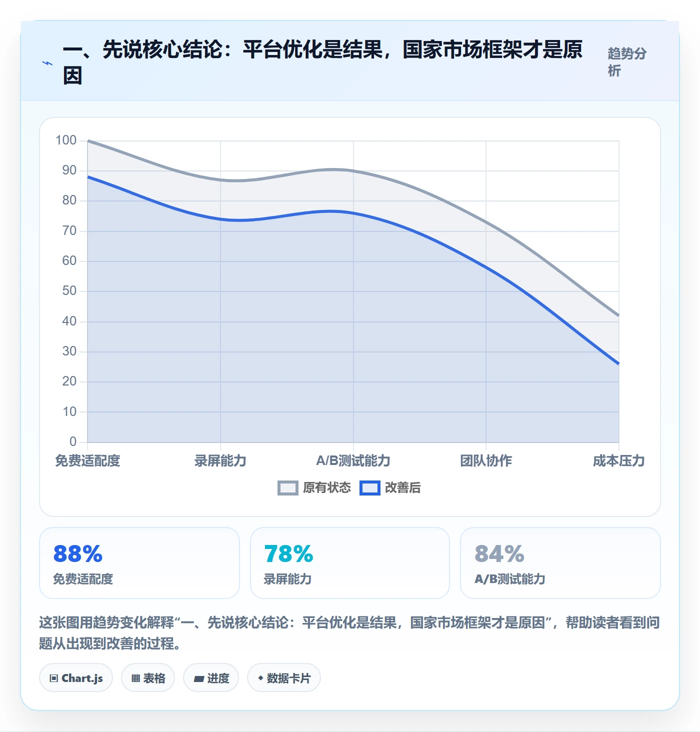Viewport: 700px width, 732px height.
Task: Click the 团队协作 x-axis label
Action: (486, 460)
